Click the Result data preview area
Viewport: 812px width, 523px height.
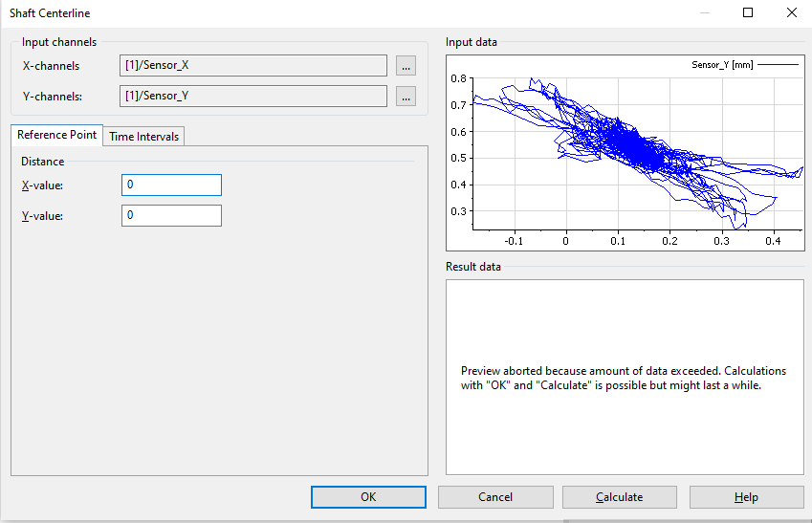[x=625, y=377]
